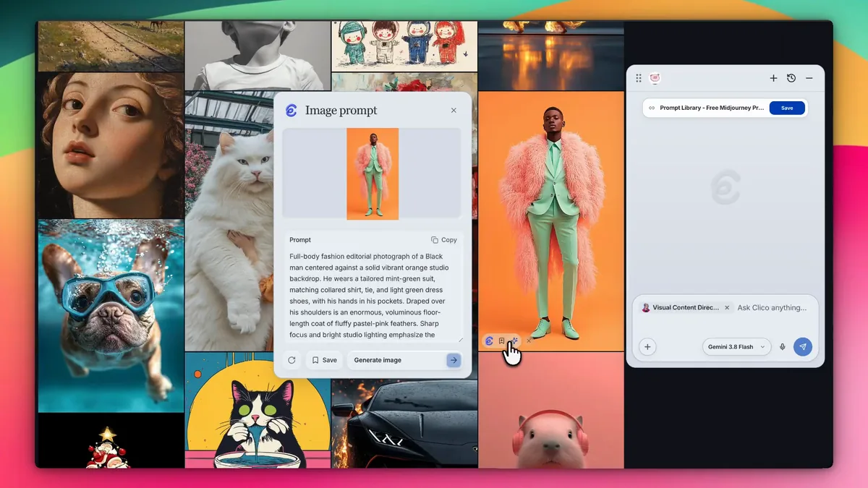Save the prompt from the Image prompt dialog
This screenshot has height=488, width=868.
click(324, 360)
